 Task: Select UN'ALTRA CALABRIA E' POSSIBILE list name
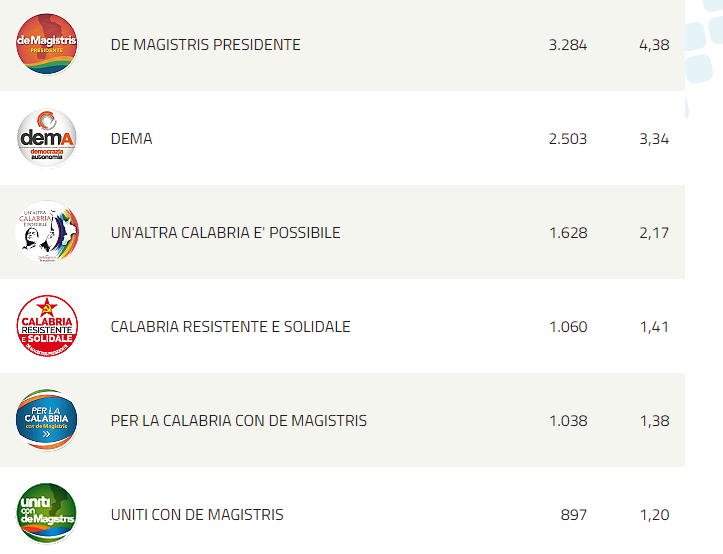tap(225, 232)
